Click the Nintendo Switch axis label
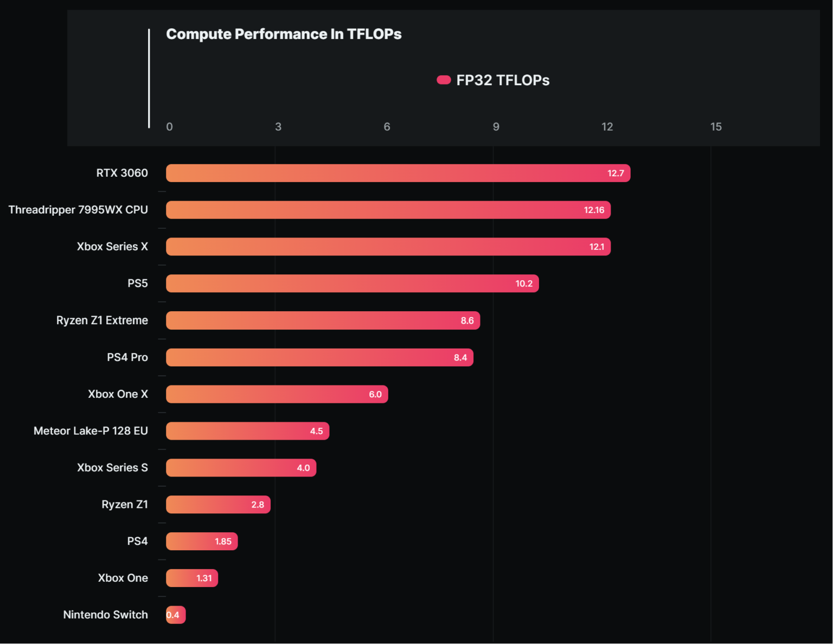 (105, 615)
